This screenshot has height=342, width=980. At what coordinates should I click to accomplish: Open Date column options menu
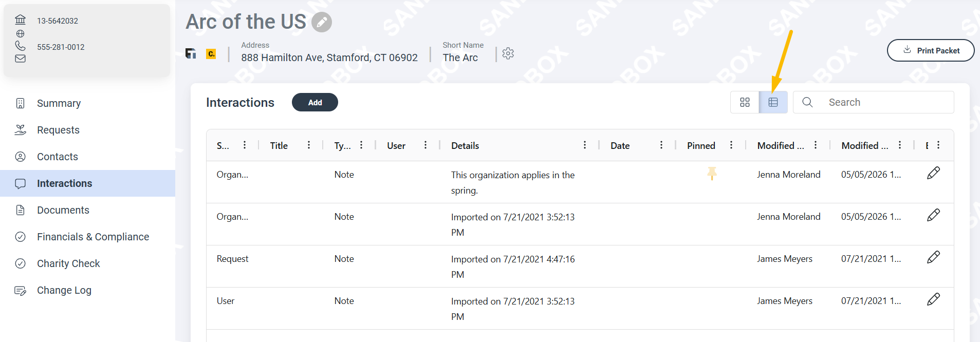tap(661, 145)
